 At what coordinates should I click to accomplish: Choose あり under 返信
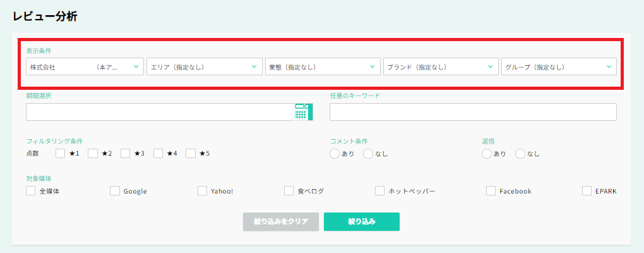[487, 154]
